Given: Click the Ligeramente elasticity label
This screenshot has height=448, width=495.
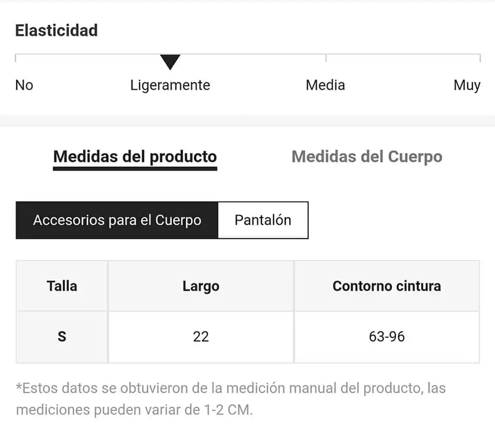Looking at the screenshot, I should 170,85.
